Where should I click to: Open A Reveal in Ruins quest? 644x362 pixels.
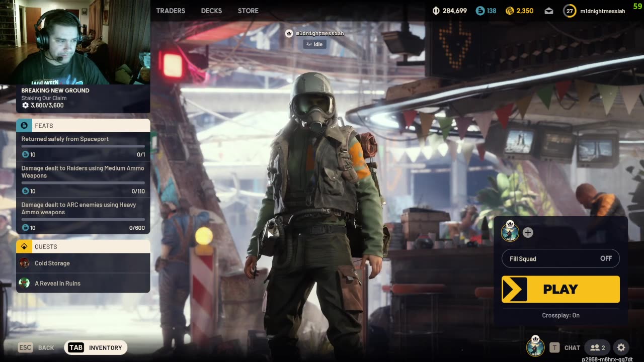point(83,283)
